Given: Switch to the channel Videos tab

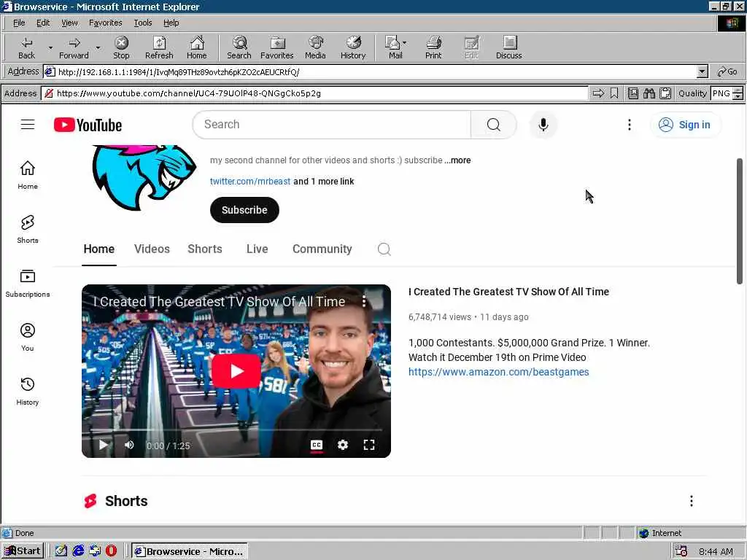Looking at the screenshot, I should point(152,249).
